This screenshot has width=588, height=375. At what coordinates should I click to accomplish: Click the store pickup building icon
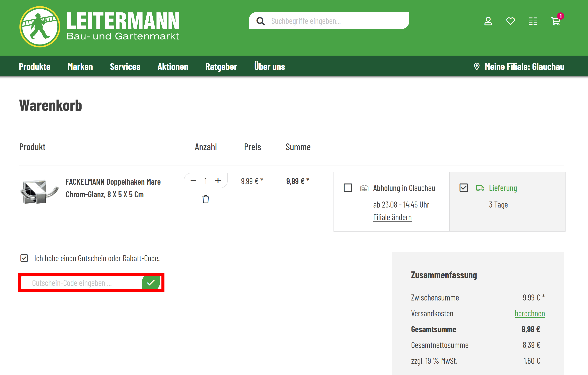(x=364, y=188)
